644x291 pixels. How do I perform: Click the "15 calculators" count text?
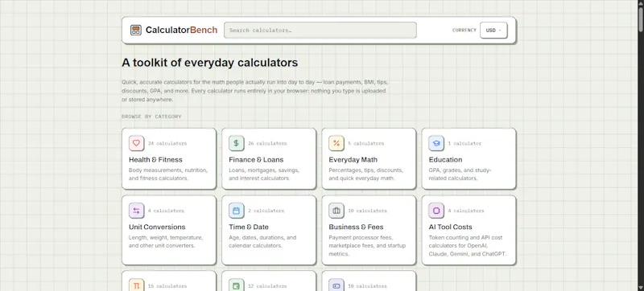click(167, 286)
